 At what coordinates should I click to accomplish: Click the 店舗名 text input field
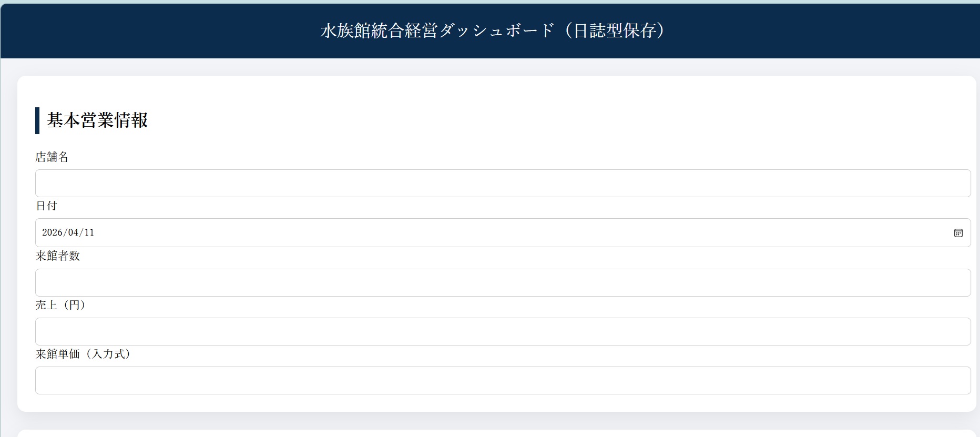(503, 183)
